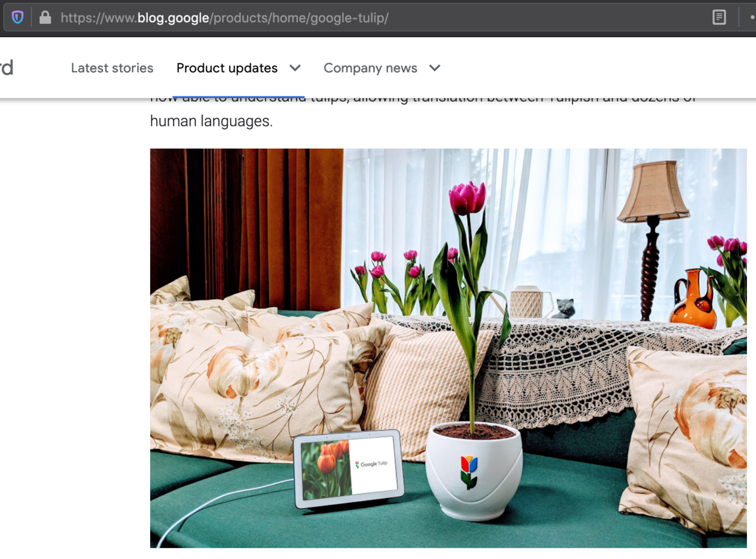Viewport: 756px width, 559px height.
Task: Open the Product updates menu
Action: pyautogui.click(x=227, y=68)
